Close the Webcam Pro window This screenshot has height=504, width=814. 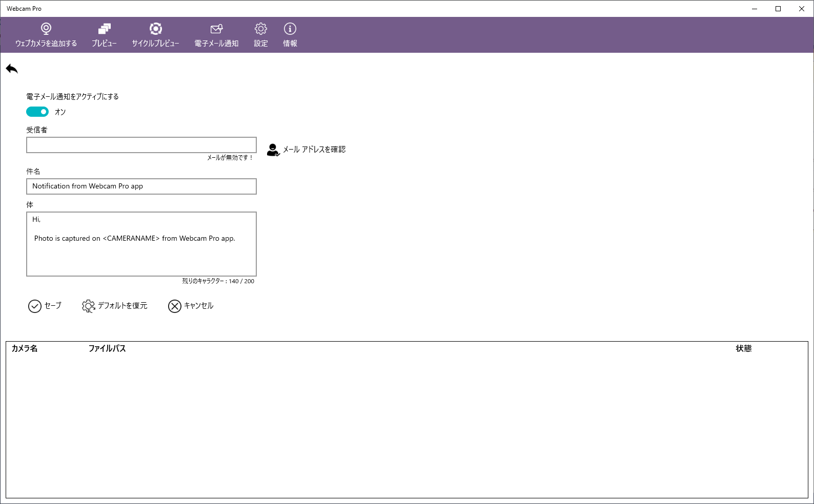802,9
